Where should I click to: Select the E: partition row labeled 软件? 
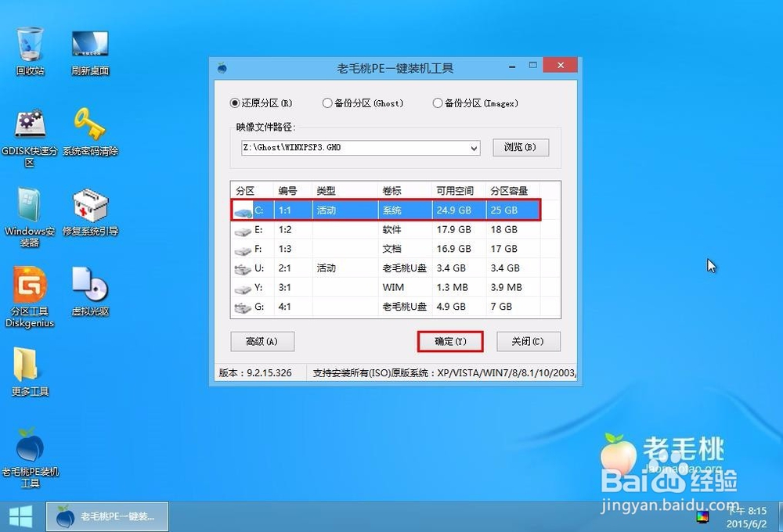coord(384,229)
